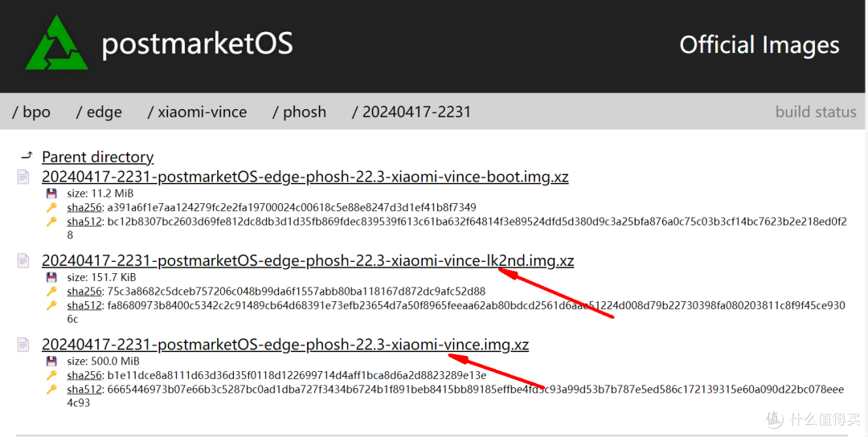Image resolution: width=868 pixels, height=437 pixels.
Task: Open sha512 link for the 500.0 MiB image
Action: pyautogui.click(x=84, y=389)
